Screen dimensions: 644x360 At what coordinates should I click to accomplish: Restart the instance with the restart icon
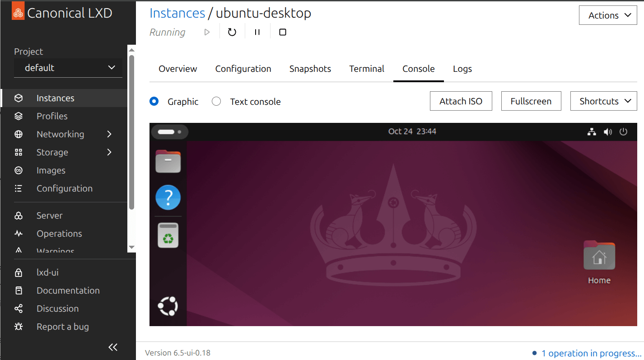[x=232, y=32]
